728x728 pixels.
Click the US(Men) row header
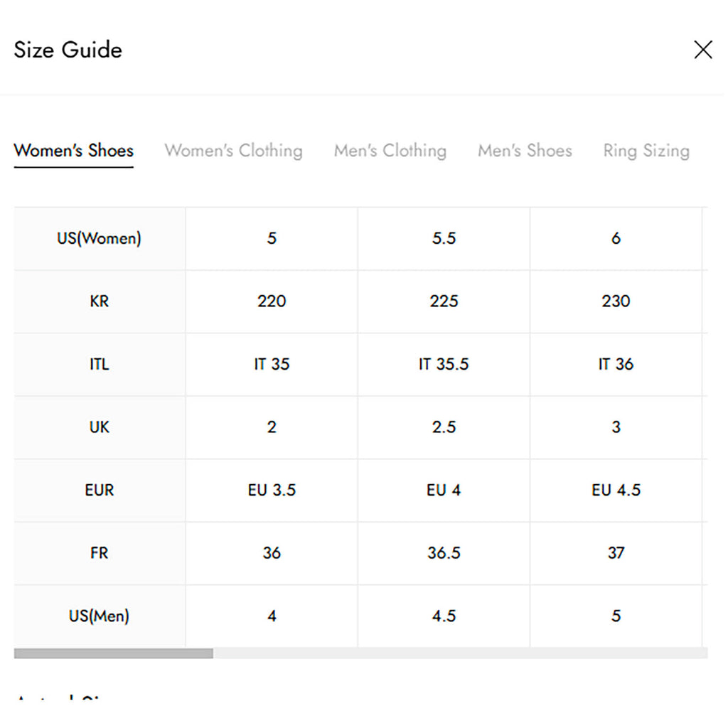pyautogui.click(x=100, y=616)
